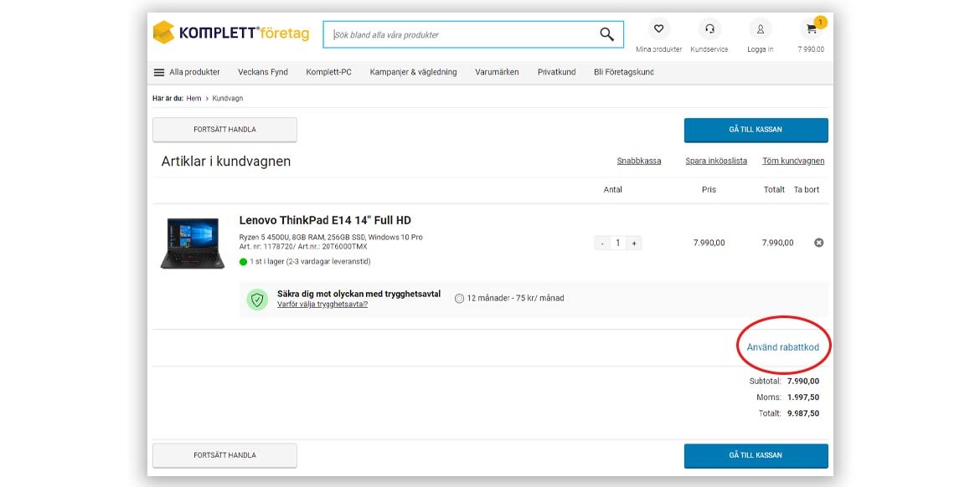Screen dimensions: 980x487
Task: Open Kundservice headset icon
Action: (x=709, y=29)
